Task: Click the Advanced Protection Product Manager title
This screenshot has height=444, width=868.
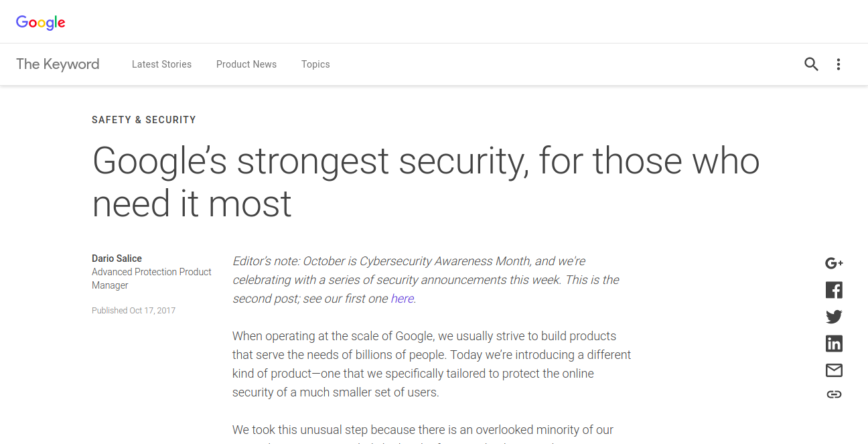Action: pyautogui.click(x=151, y=279)
